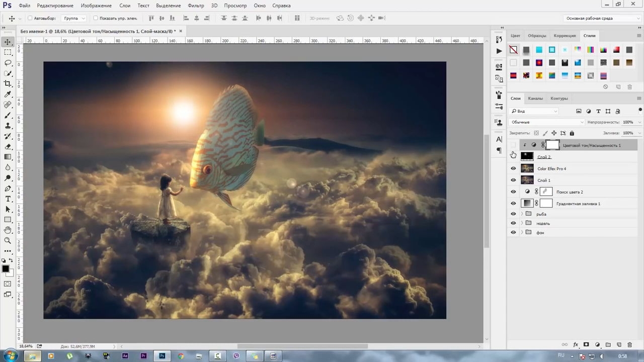The width and height of the screenshot is (644, 362).
Task: Hide the Градиентная заливка 1 layer
Action: (513, 204)
